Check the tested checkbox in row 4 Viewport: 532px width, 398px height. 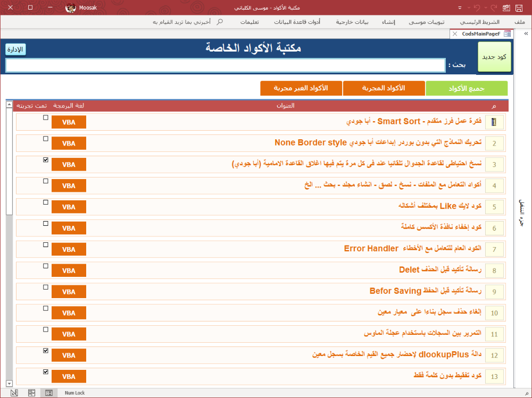(46, 181)
